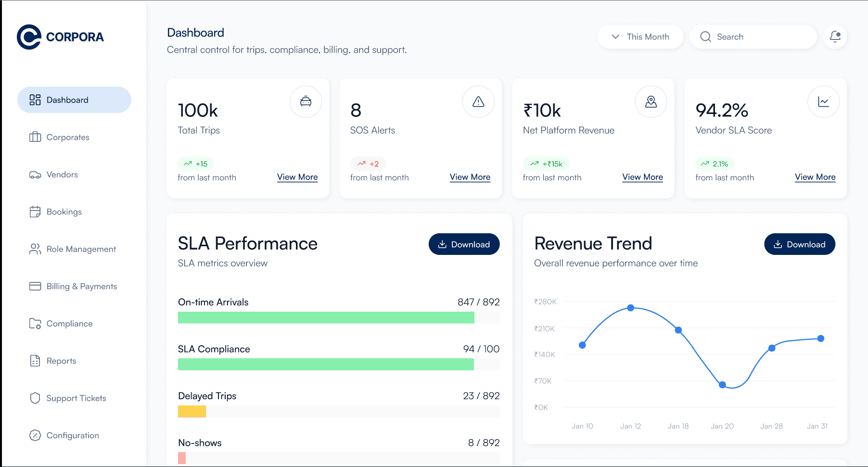Image resolution: width=868 pixels, height=467 pixels.
Task: Navigate to Vendors section
Action: tap(62, 175)
